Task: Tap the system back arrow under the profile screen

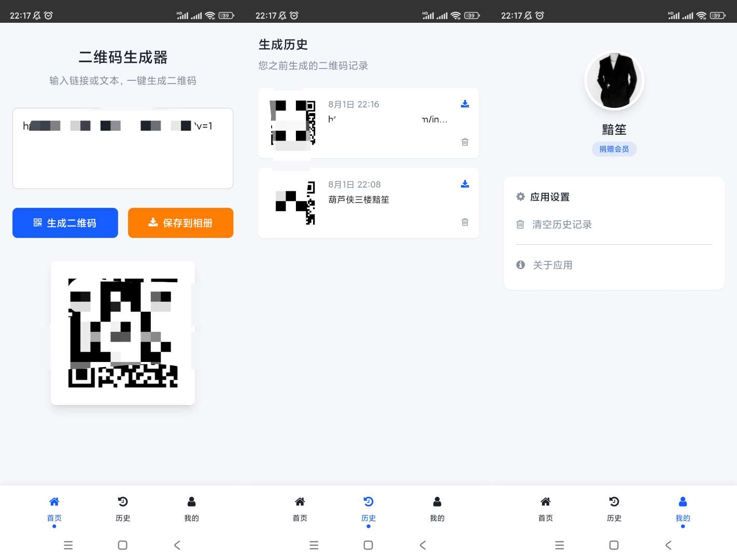Action: pyautogui.click(x=669, y=545)
